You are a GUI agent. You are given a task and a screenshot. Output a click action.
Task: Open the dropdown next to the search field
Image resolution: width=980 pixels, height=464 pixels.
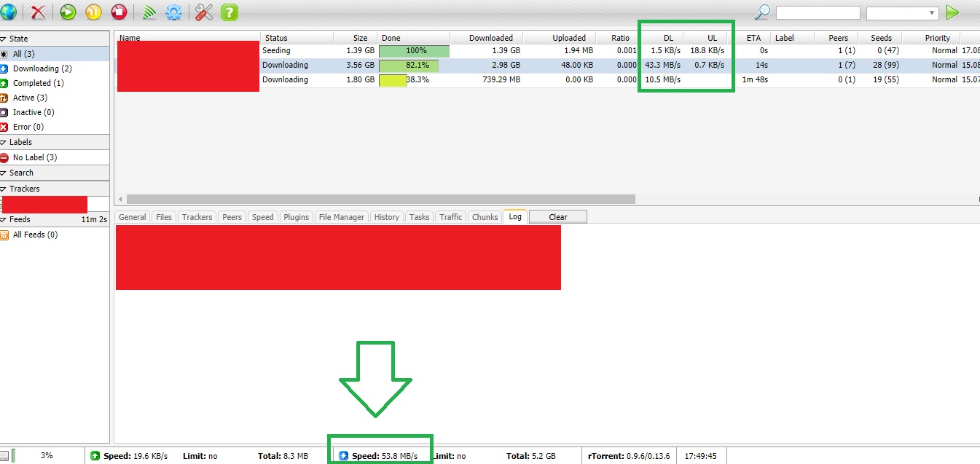(x=902, y=13)
